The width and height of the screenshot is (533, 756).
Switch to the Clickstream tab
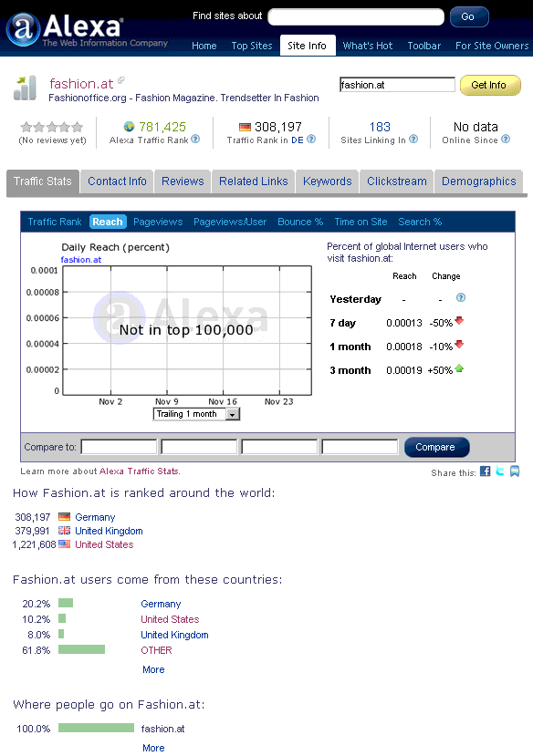[397, 181]
